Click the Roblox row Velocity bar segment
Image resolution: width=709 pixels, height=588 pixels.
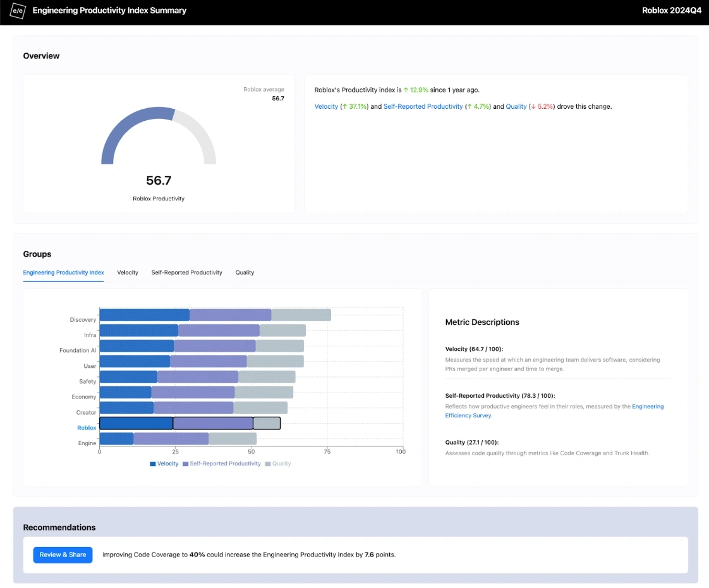click(x=136, y=423)
